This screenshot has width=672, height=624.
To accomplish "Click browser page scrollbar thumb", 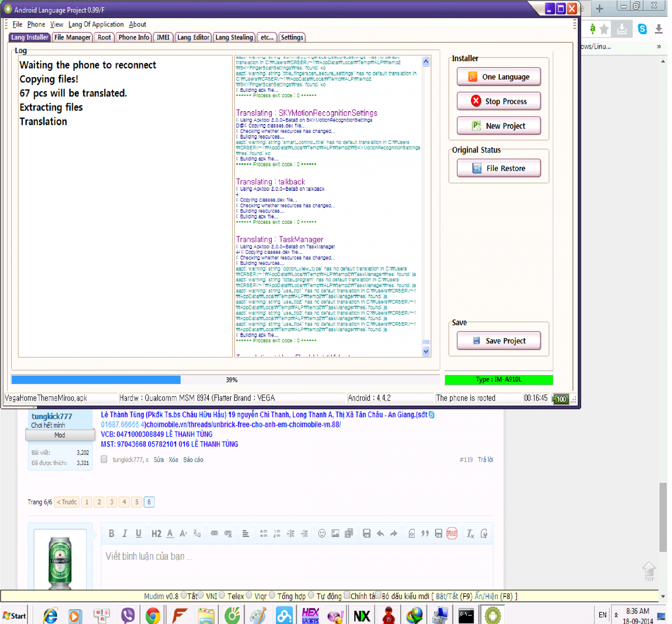I will [663, 517].
